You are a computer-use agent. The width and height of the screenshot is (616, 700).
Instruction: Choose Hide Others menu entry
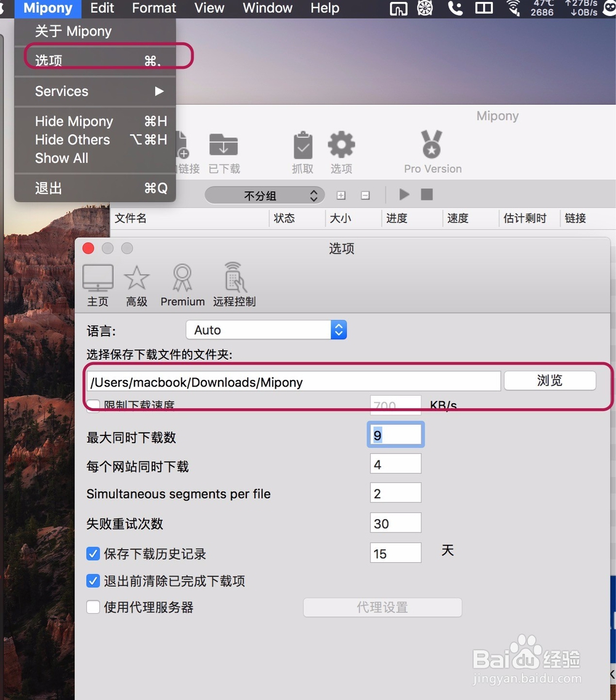pyautogui.click(x=95, y=140)
